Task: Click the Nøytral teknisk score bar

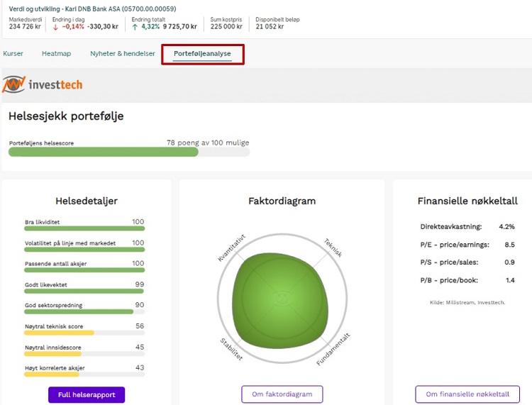Action: click(84, 333)
